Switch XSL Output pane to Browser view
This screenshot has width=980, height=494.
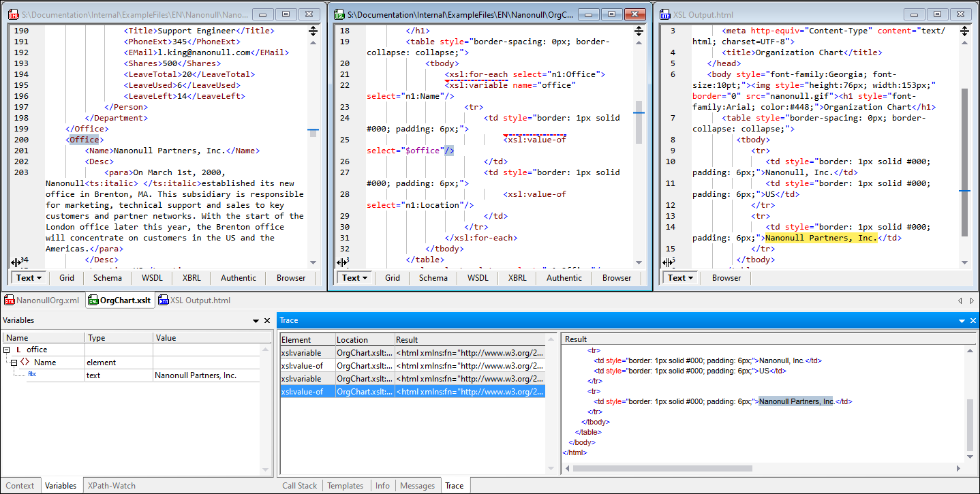coord(726,277)
